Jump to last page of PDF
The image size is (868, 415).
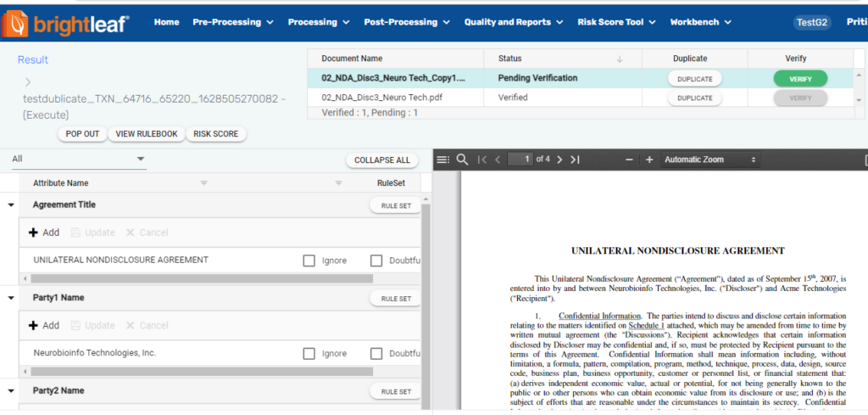[575, 160]
